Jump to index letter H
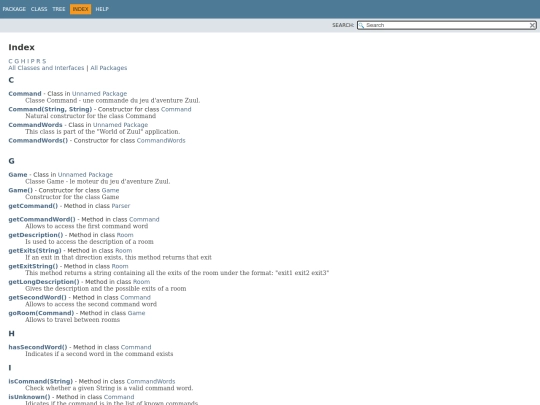The image size is (540, 405). point(23,61)
